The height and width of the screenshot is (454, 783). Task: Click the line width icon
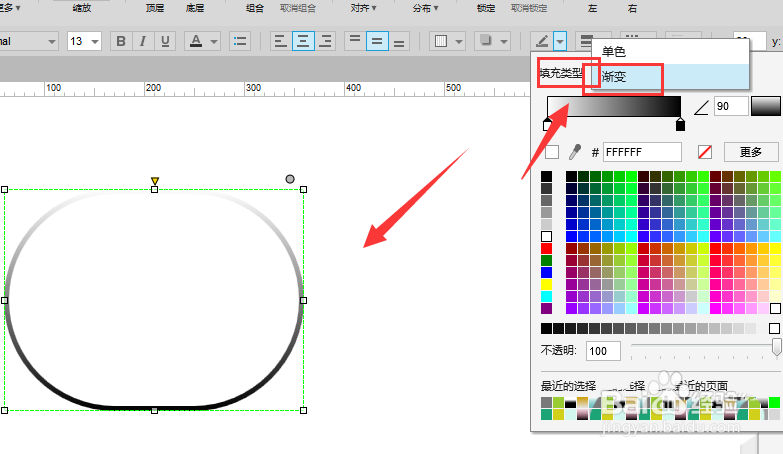586,40
